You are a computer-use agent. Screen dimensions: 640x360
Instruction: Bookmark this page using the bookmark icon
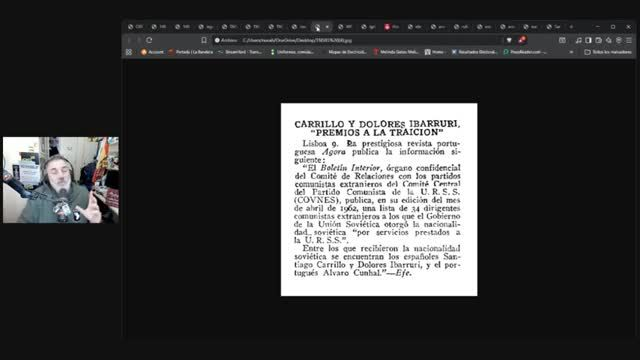pyautogui.click(x=204, y=40)
